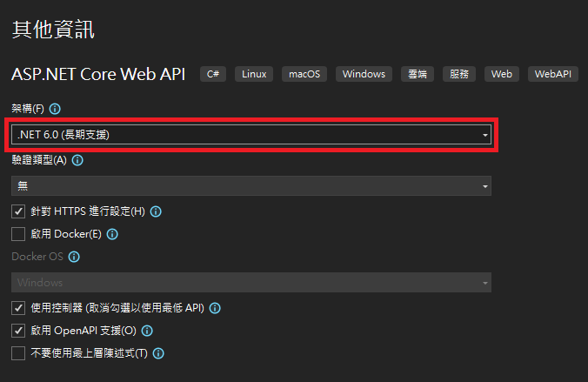The height and width of the screenshot is (382, 588).
Task: Click the 架構(F) label
Action: click(28, 109)
